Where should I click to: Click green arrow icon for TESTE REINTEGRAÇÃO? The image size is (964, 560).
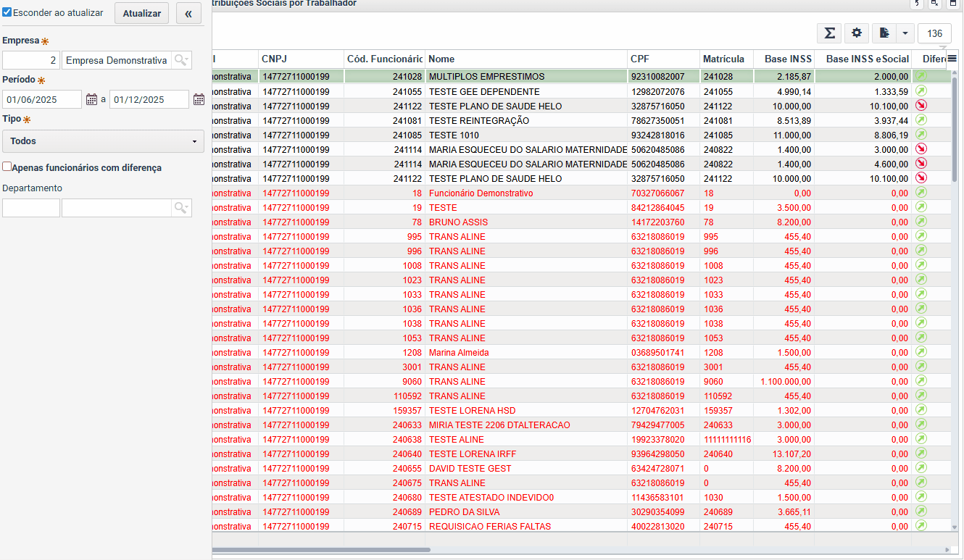tap(921, 120)
